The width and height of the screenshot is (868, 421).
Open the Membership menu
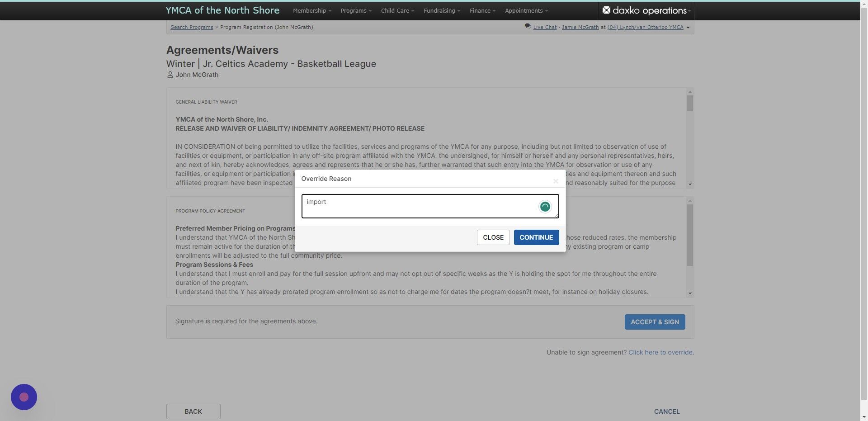click(312, 10)
